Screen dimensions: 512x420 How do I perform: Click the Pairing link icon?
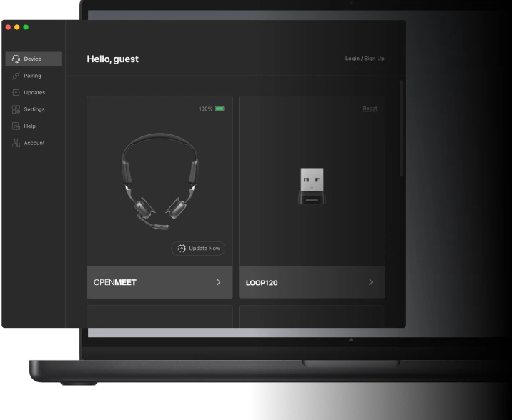click(16, 76)
